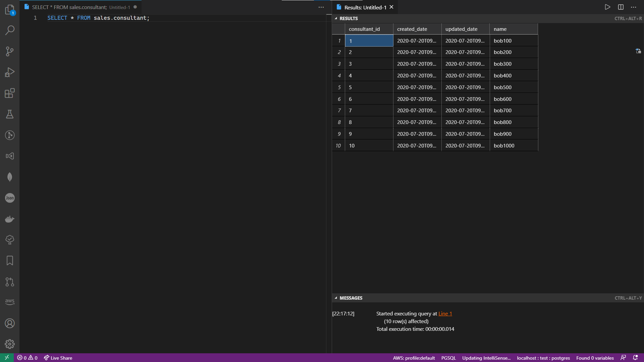Click the save results icon beside the grid

pos(638,51)
